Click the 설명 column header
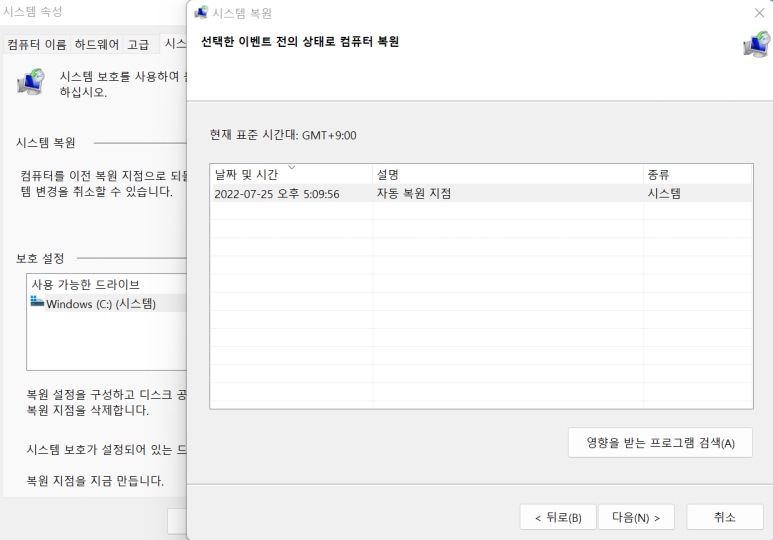Image resolution: width=773 pixels, height=540 pixels. [508, 174]
